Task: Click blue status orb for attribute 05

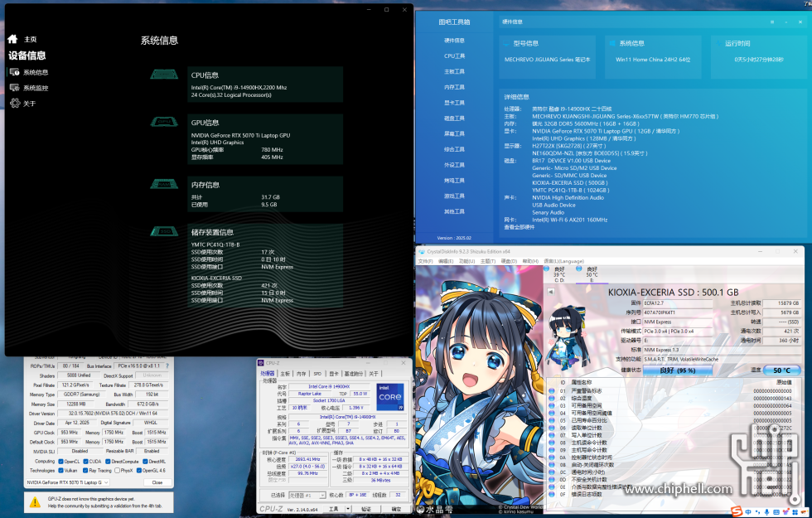Action: pyautogui.click(x=552, y=420)
